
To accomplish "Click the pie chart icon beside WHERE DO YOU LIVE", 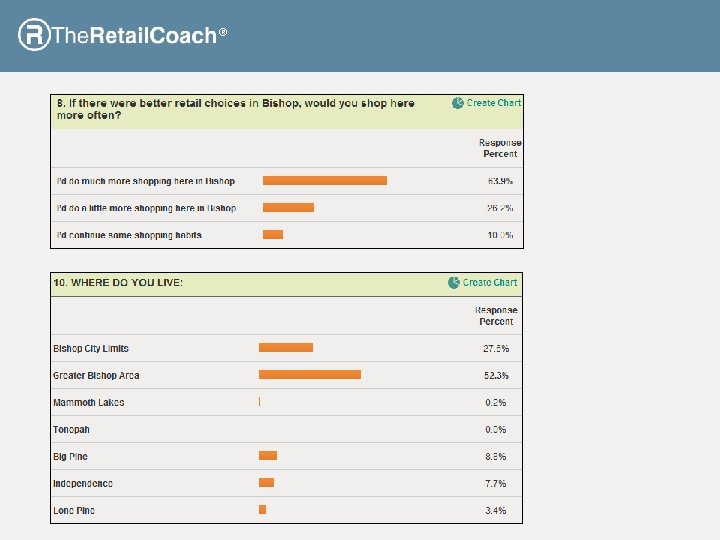I will 454,283.
